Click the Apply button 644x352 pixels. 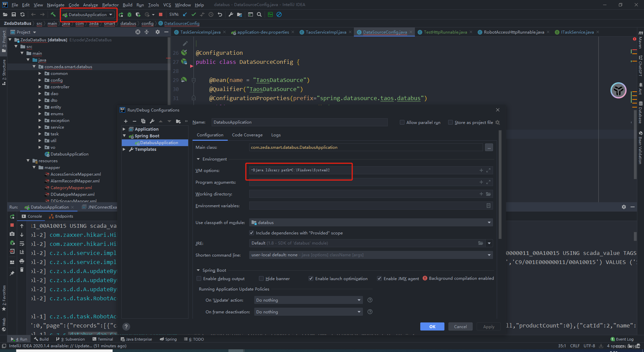click(x=488, y=326)
